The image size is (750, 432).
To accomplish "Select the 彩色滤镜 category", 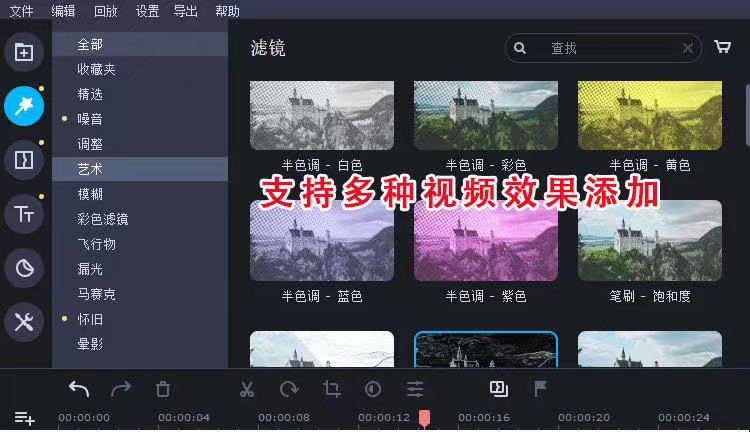I will [x=103, y=219].
